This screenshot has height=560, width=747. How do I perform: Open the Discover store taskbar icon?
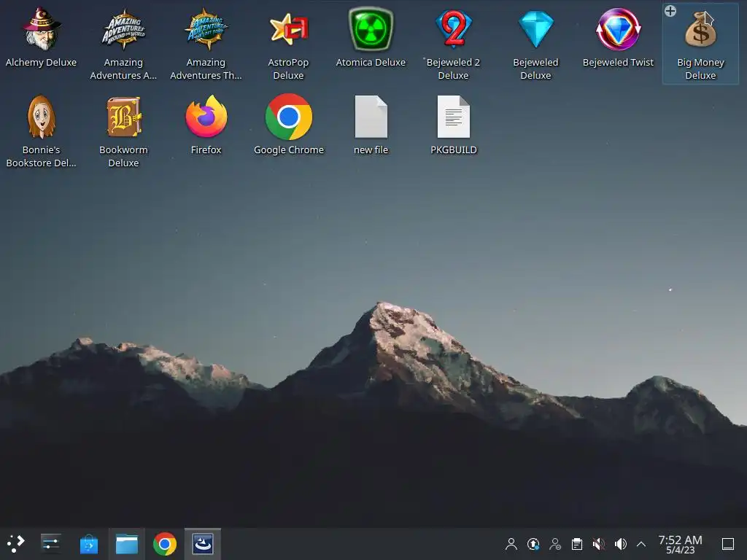click(88, 544)
